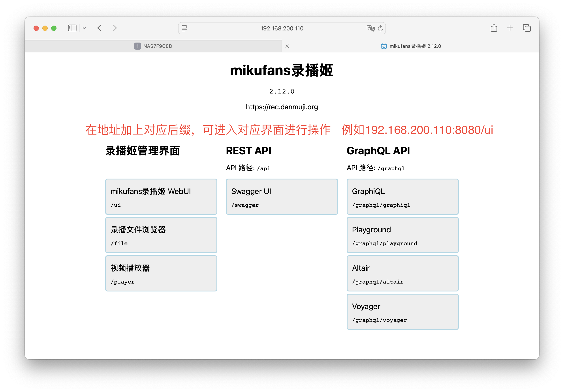The image size is (564, 392).
Task: Click the mikufans录播姬 page title
Action: click(x=282, y=71)
